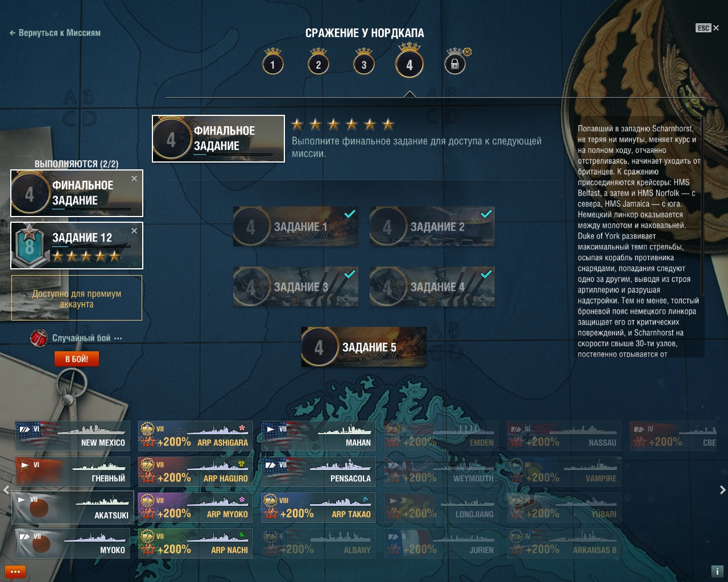Select the Myoko ship

tap(72, 544)
